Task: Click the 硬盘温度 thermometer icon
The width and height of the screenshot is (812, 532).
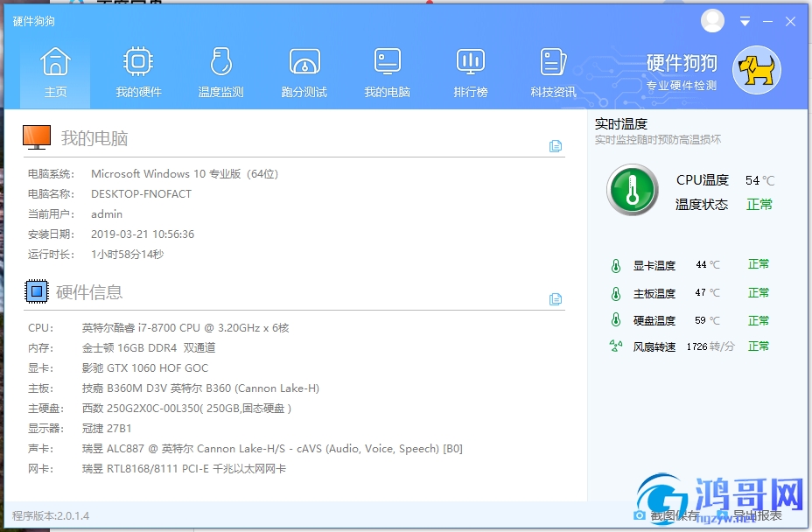Action: tap(616, 319)
